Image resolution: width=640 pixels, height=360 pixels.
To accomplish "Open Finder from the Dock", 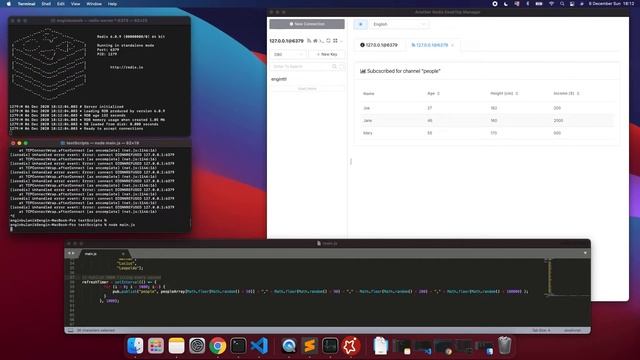I will tap(135, 346).
